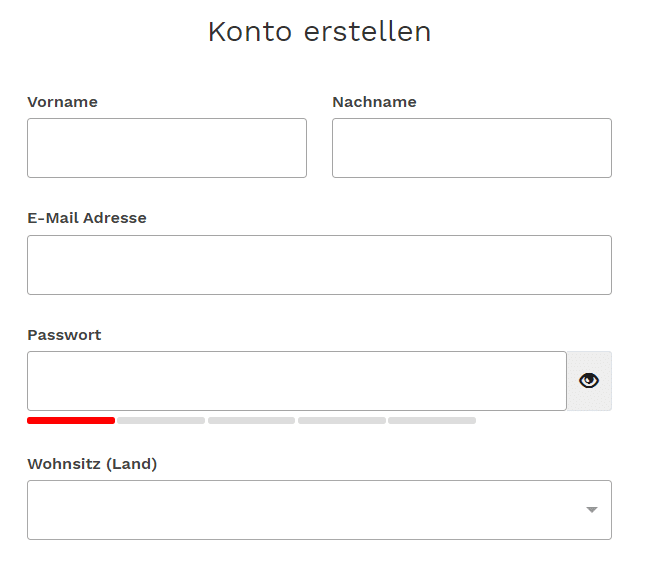This screenshot has height=564, width=645.
Task: Open the Wohnsitz (Land) combo box
Action: 319,510
